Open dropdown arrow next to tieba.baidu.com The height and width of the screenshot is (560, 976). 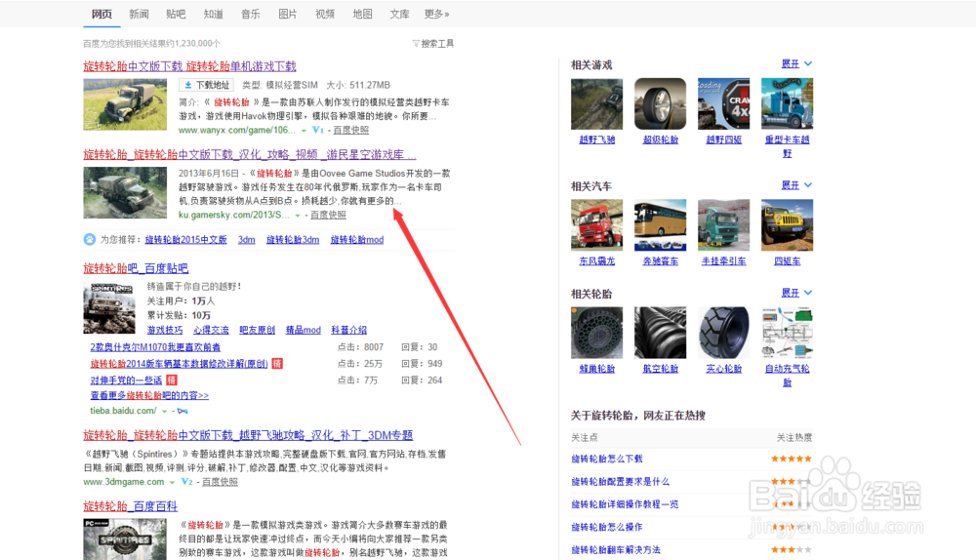click(x=164, y=412)
